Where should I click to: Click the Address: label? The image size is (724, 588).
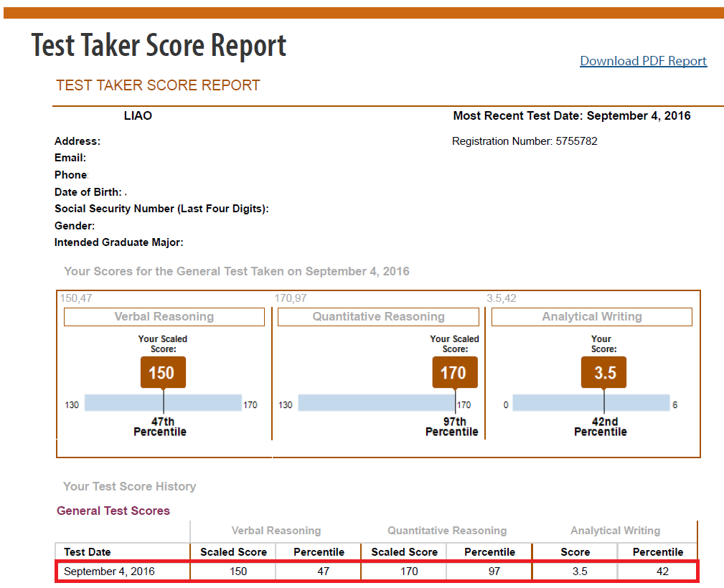(x=77, y=141)
